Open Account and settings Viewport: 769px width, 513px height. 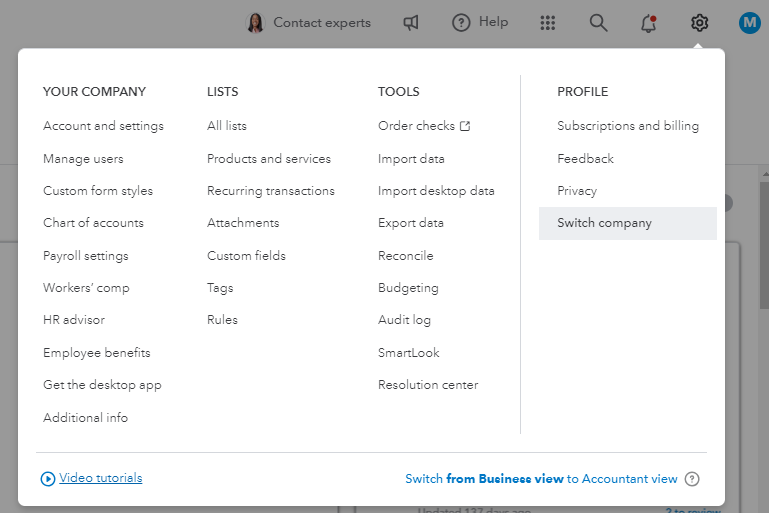(103, 126)
